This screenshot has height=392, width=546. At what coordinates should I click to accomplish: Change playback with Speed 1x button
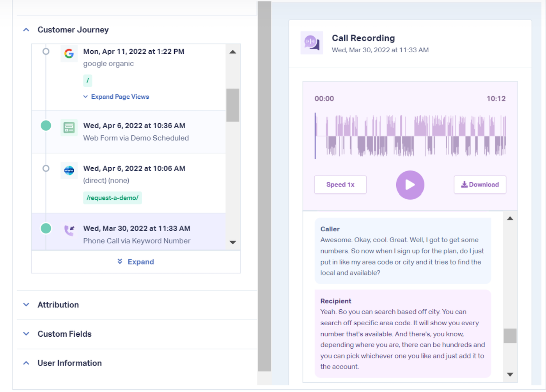pos(340,184)
